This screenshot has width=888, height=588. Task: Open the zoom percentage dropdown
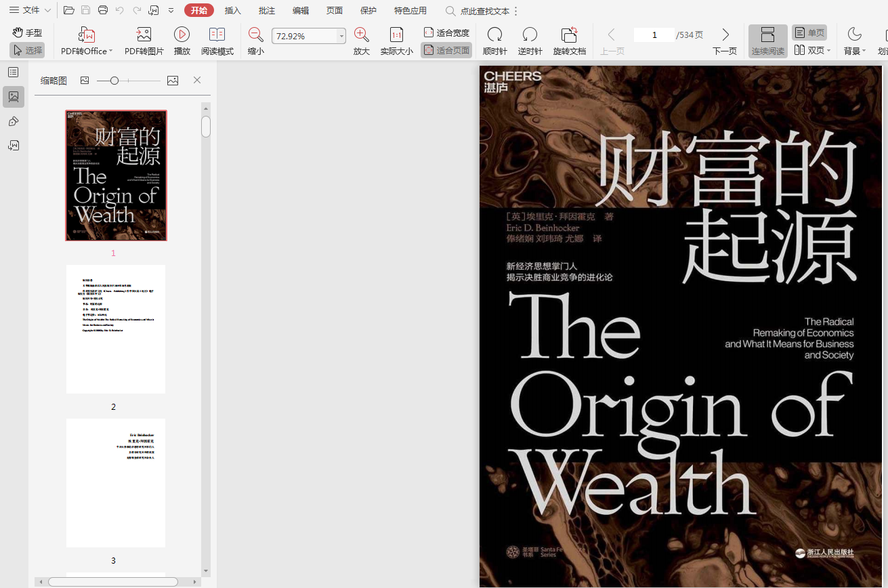point(341,36)
